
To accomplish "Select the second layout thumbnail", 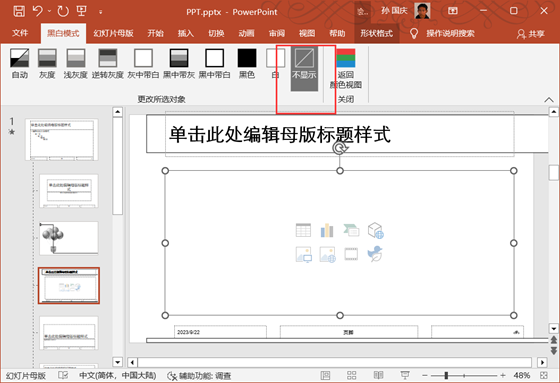I will [69, 191].
